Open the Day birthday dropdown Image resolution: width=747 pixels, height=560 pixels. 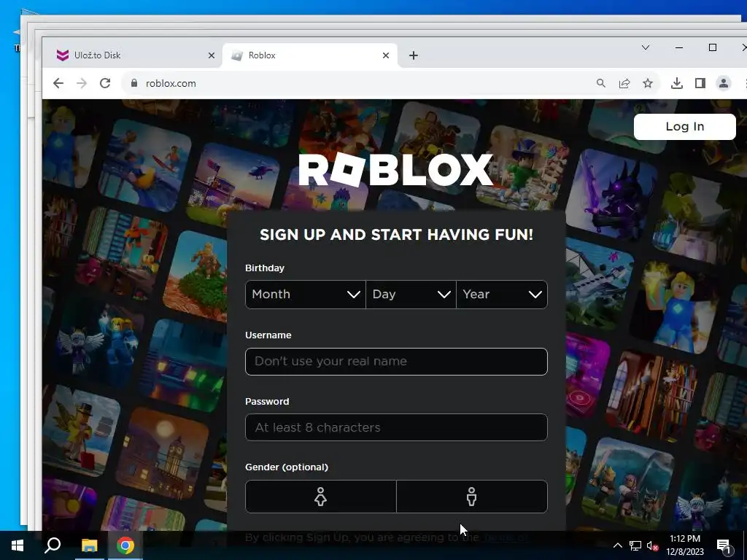[x=411, y=295]
